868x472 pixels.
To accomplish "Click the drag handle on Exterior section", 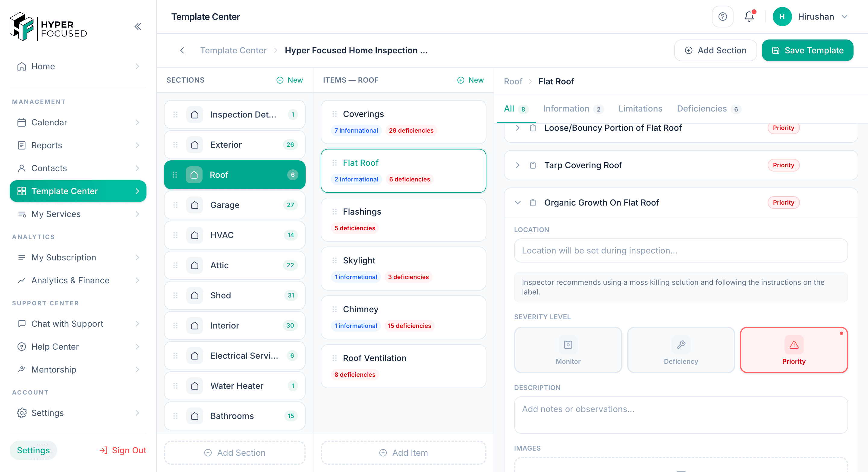I will (175, 145).
